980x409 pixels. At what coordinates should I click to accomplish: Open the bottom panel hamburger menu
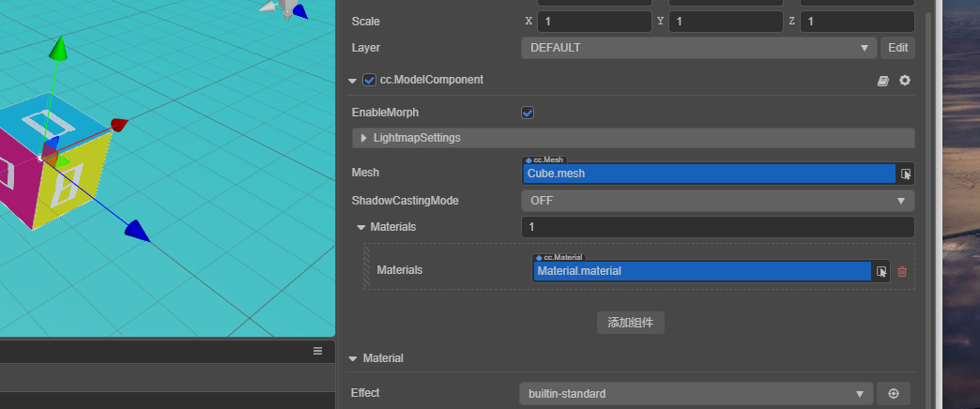tap(317, 350)
